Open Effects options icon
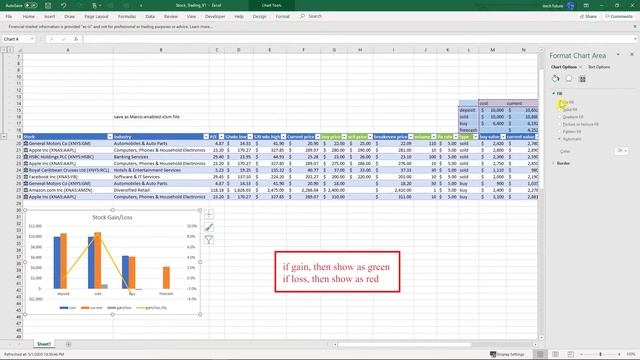 pyautogui.click(x=569, y=79)
